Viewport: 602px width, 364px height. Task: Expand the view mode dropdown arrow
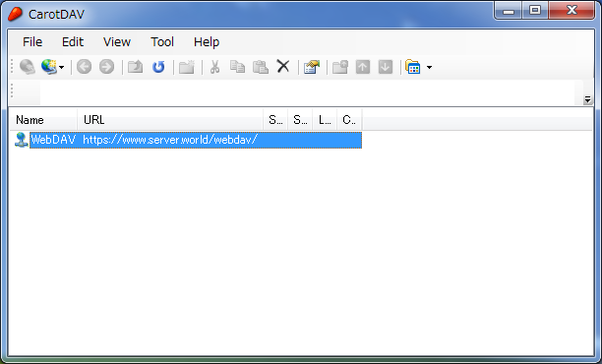coord(429,68)
